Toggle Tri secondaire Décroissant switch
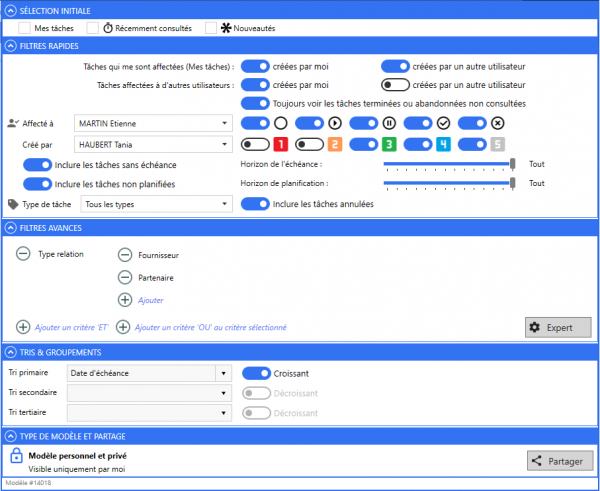Screen dimensions: 600x491 point(256,393)
